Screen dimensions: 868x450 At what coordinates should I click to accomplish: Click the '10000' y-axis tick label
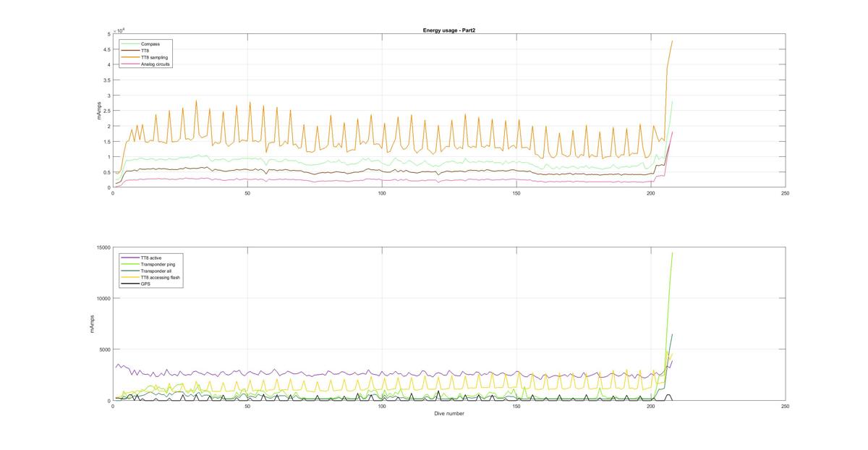102,299
